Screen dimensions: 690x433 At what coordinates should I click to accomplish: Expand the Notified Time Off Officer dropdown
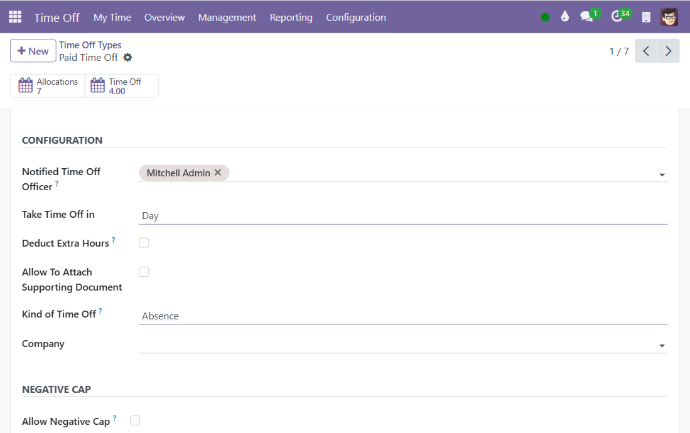tap(662, 175)
